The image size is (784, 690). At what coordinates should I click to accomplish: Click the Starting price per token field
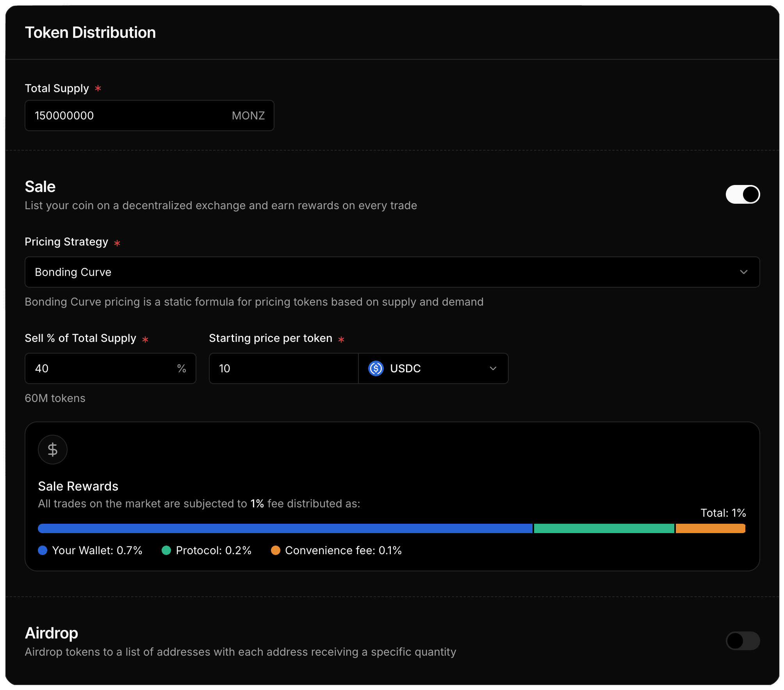[x=283, y=368]
